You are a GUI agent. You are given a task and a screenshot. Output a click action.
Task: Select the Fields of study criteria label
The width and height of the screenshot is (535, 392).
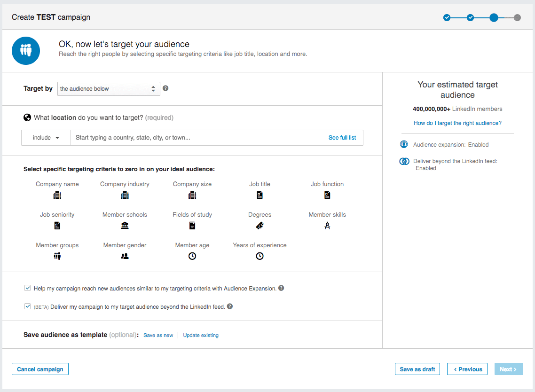(x=192, y=215)
